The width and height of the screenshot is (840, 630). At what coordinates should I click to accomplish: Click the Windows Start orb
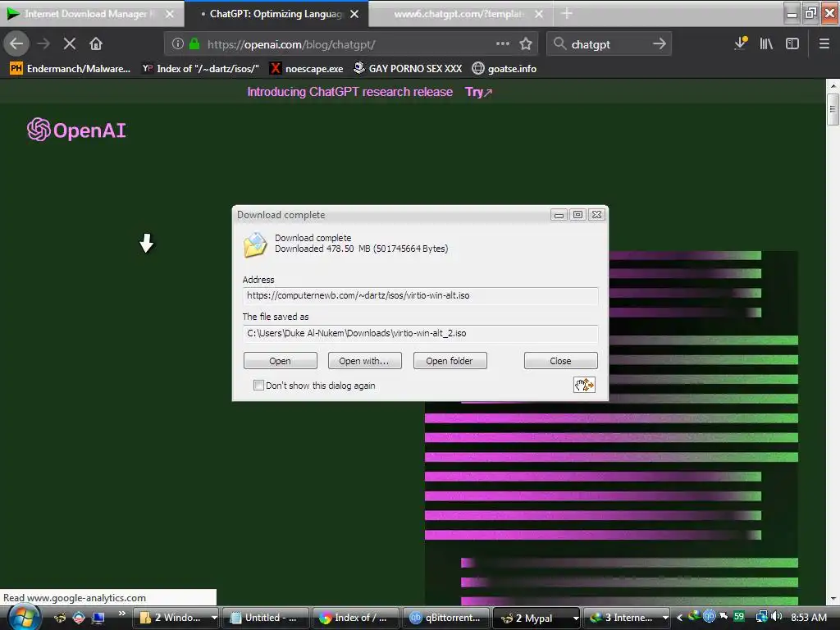24,617
